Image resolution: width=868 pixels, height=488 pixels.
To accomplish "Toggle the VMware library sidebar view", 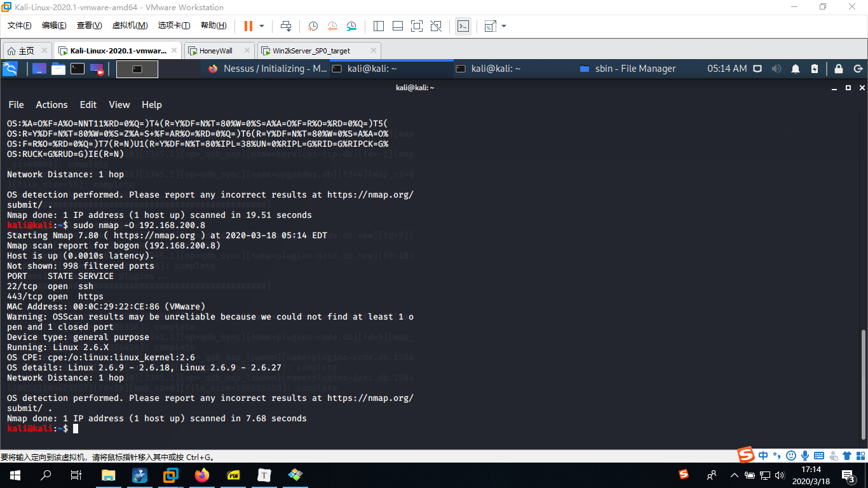I will click(x=379, y=26).
